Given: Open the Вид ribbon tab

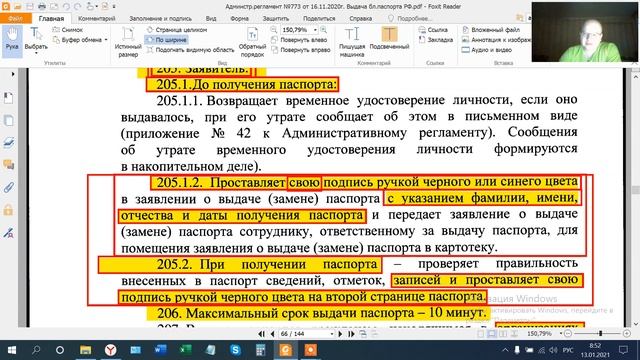Looking at the screenshot, I should coord(211,18).
